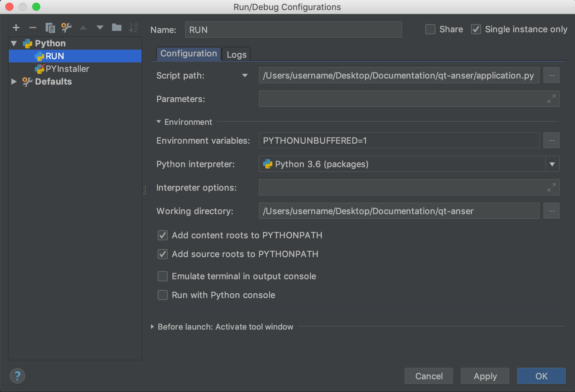Click the Environment variables field
The height and width of the screenshot is (392, 575).
[x=399, y=141]
